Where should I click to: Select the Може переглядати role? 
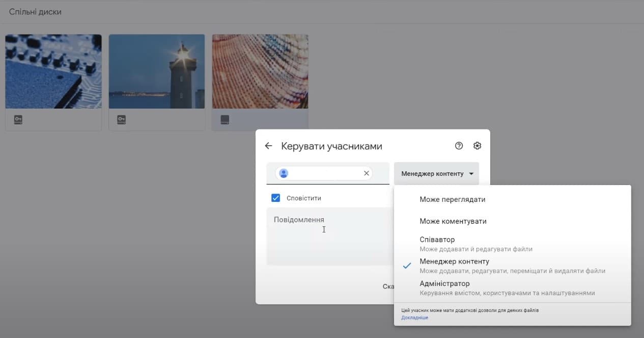(x=452, y=199)
